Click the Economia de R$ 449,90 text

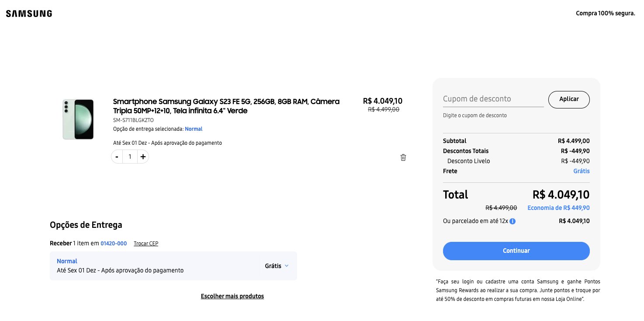pos(559,208)
